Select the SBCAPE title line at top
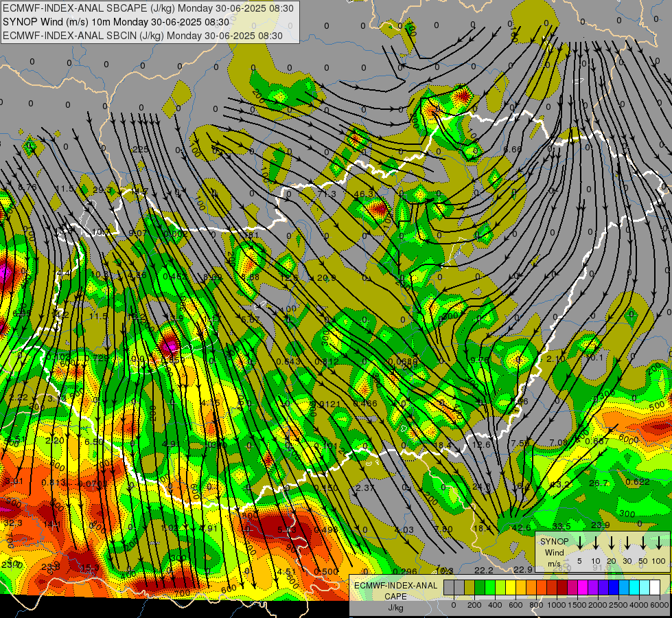This screenshot has height=618, width=672. (148, 8)
